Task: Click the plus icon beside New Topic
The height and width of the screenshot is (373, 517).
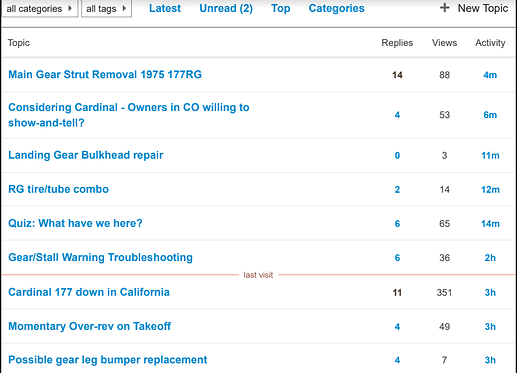Action: point(445,8)
